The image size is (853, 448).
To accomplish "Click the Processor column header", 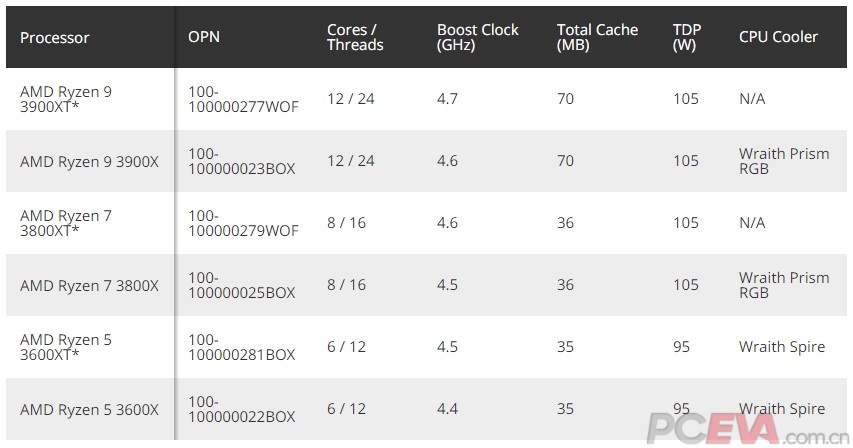I will (x=55, y=38).
